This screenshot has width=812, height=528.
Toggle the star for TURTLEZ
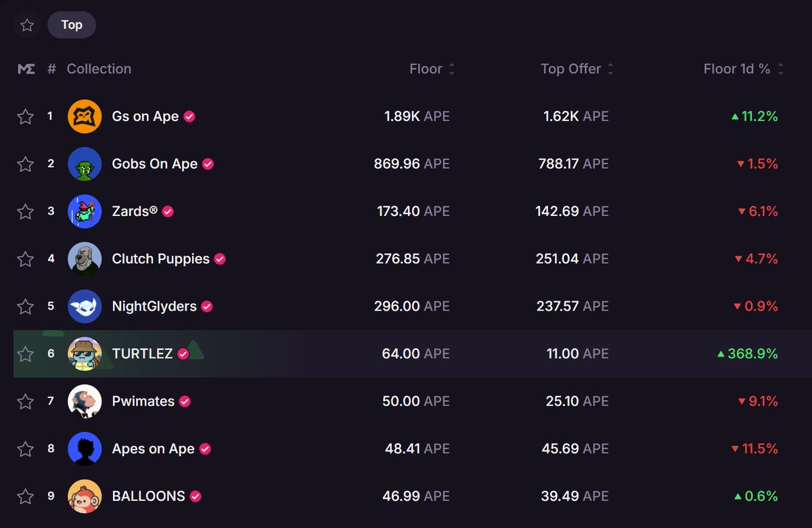(x=25, y=353)
